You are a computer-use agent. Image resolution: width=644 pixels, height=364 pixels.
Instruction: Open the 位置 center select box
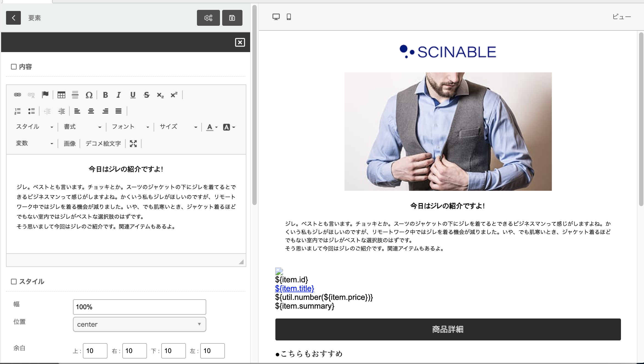139,324
